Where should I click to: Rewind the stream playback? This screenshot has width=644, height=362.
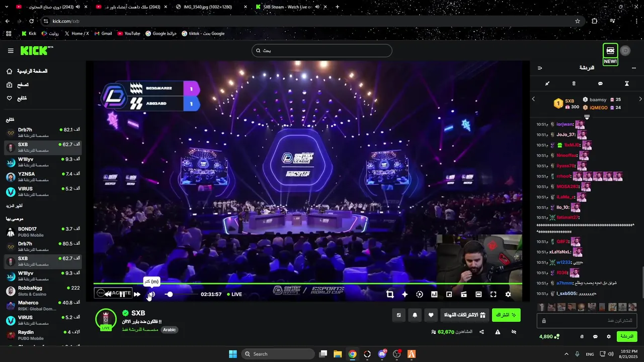(108, 294)
